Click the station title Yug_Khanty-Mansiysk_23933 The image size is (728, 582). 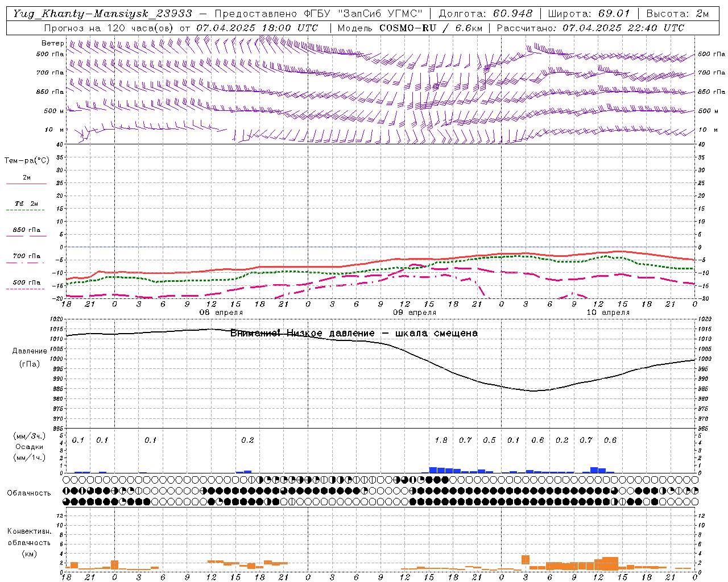pos(103,14)
